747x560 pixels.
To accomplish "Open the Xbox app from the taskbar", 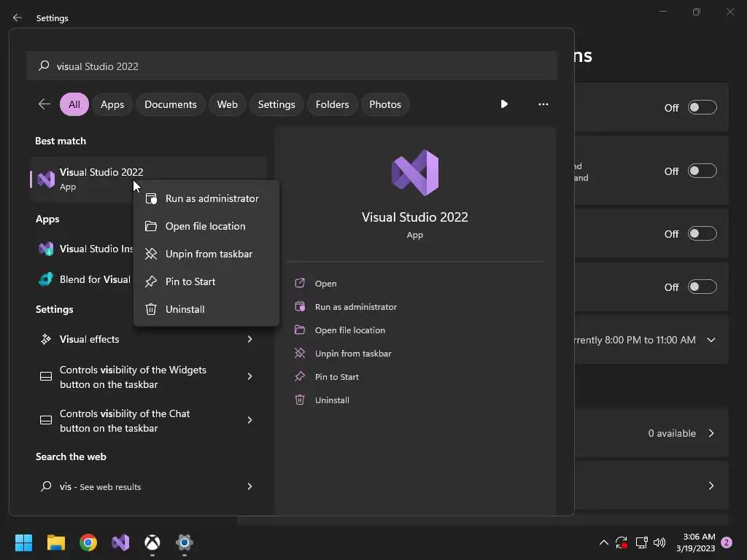I will click(x=152, y=542).
